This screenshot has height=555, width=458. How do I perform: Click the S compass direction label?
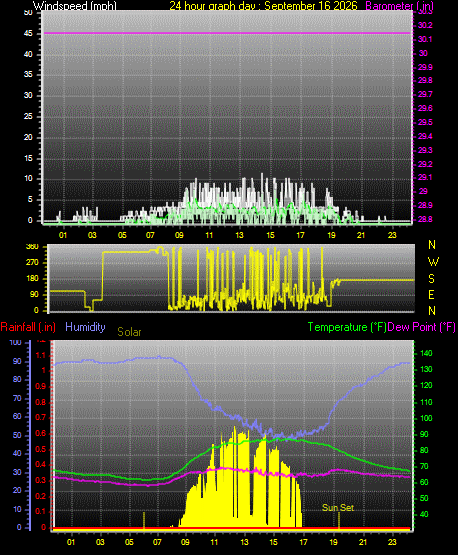[431, 279]
